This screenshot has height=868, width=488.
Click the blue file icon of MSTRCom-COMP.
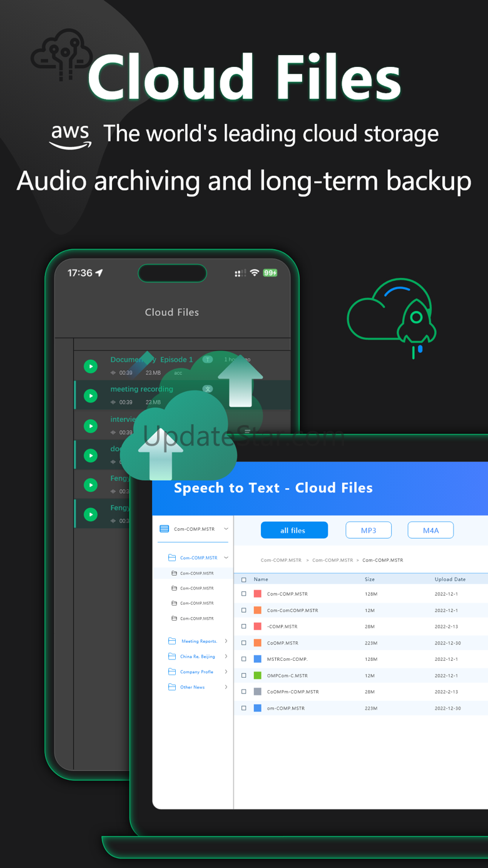(x=258, y=659)
